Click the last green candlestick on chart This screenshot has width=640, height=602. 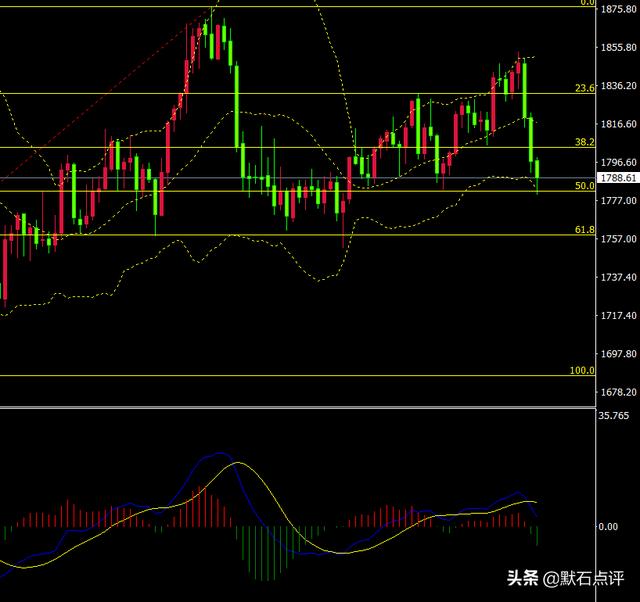coord(537,173)
